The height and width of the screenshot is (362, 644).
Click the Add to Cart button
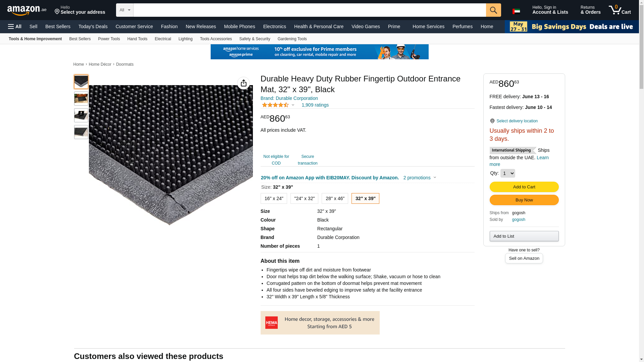(524, 187)
